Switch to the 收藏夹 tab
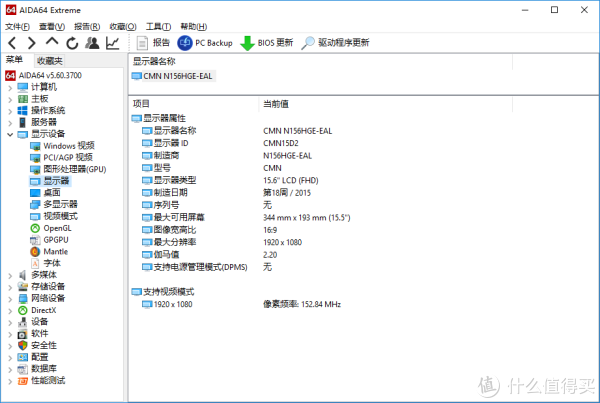Screen dimensions: 600x403 pyautogui.click(x=50, y=60)
